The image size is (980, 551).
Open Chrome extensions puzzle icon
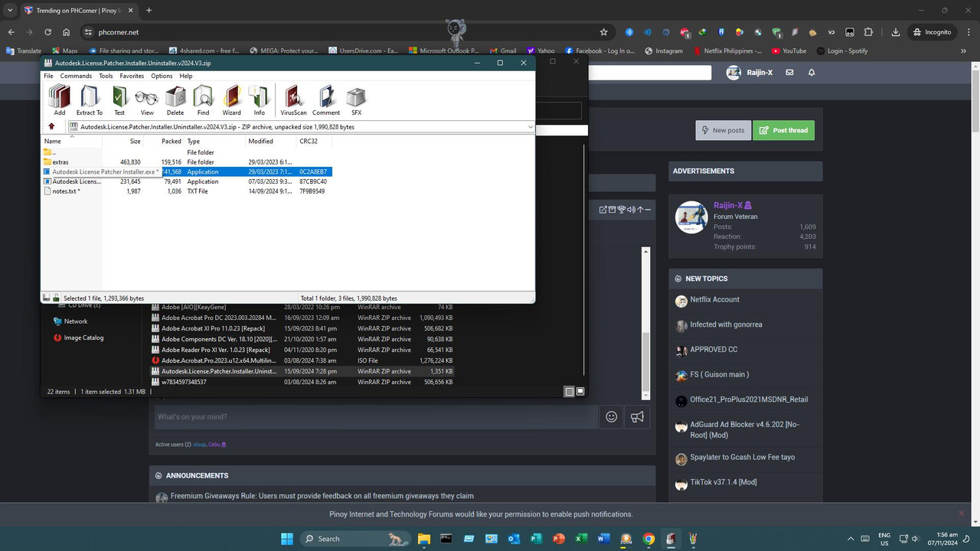[868, 32]
